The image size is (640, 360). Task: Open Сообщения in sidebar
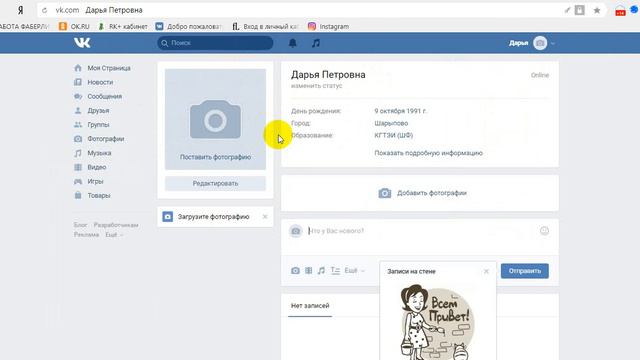coord(104,96)
